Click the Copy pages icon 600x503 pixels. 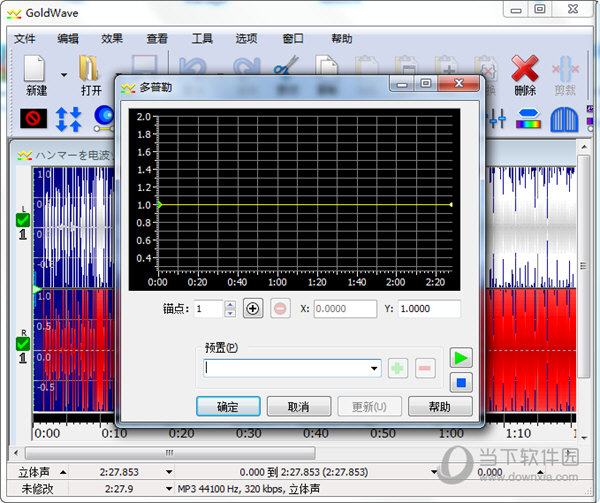326,65
